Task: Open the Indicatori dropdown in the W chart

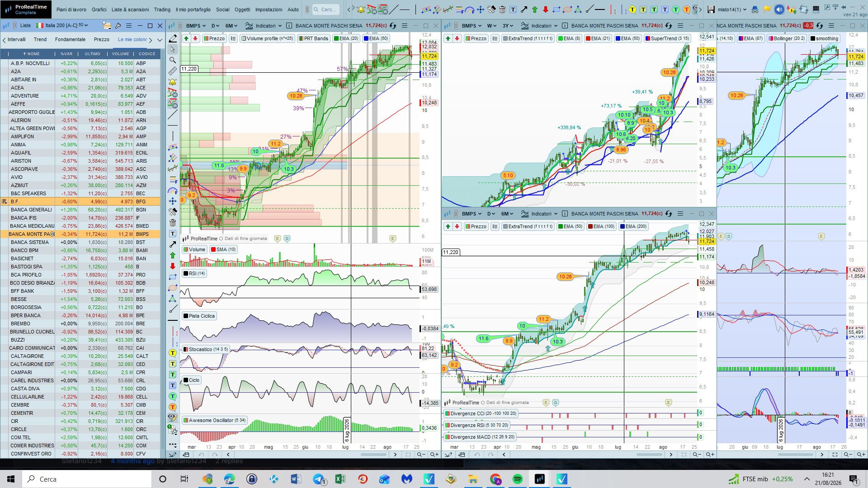Action: pyautogui.click(x=539, y=26)
